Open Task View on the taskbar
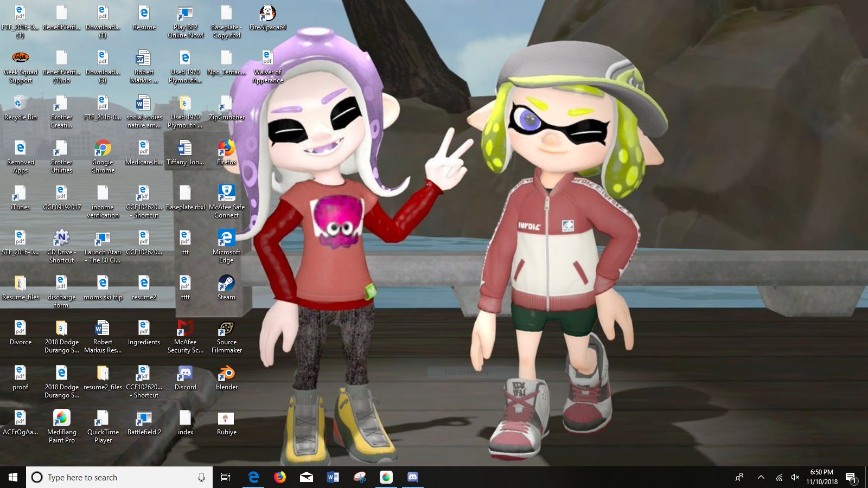 226,477
